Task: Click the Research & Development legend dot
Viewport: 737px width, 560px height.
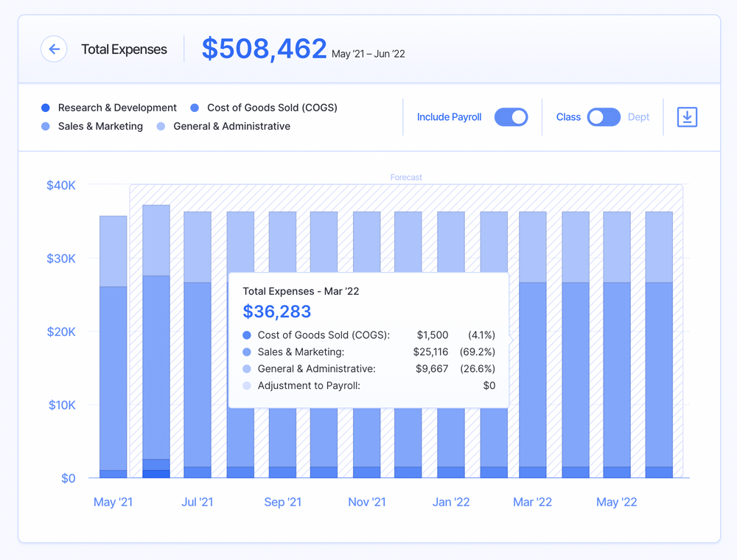Action: (x=47, y=108)
